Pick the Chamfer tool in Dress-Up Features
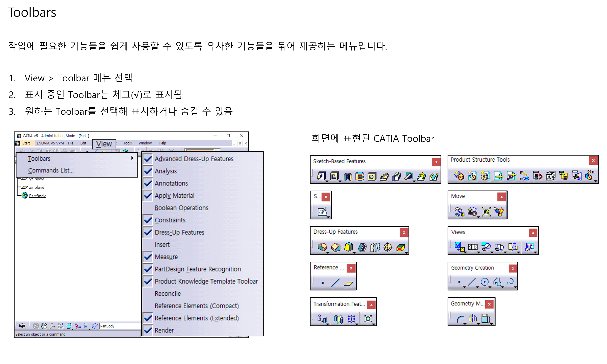 click(x=335, y=247)
